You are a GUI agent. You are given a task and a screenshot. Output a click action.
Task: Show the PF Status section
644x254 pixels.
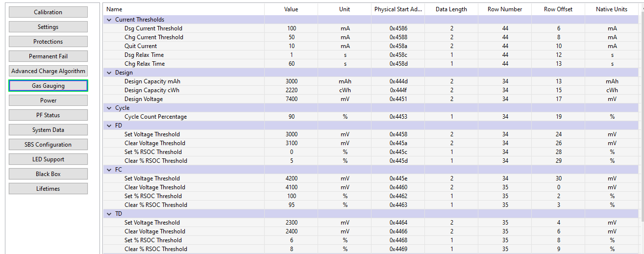(x=48, y=115)
